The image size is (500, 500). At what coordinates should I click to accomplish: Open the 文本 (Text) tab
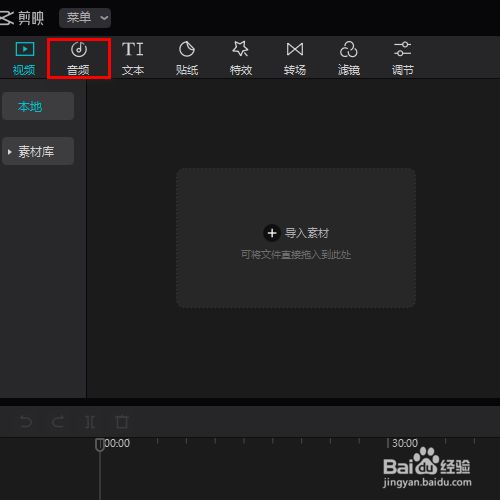pyautogui.click(x=133, y=58)
